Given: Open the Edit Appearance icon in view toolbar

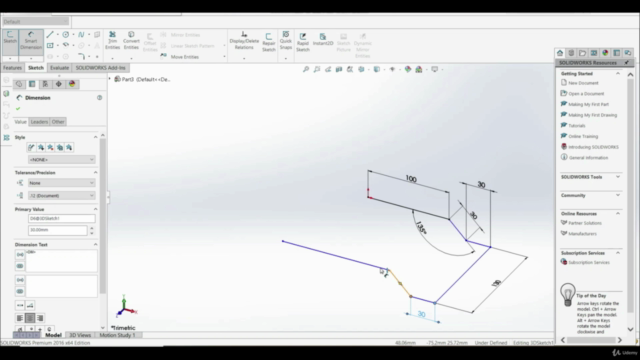Looking at the screenshot, I should pos(408,69).
